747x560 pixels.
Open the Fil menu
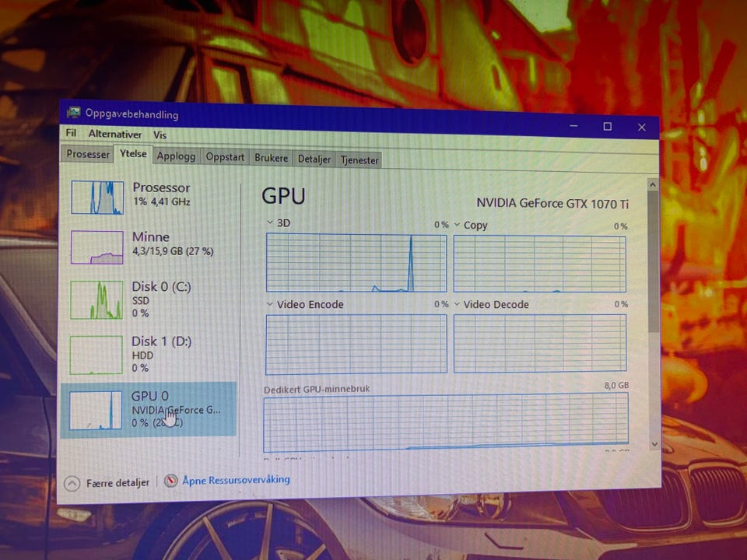(71, 133)
